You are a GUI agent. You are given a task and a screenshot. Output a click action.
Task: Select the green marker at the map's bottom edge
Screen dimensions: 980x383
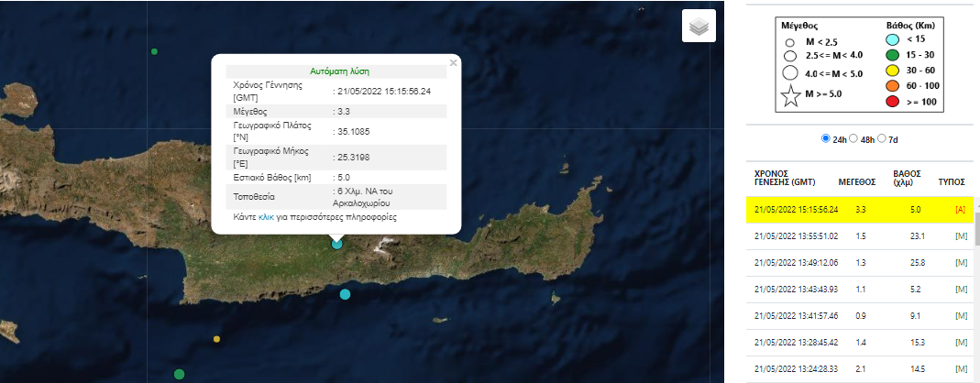point(179,374)
